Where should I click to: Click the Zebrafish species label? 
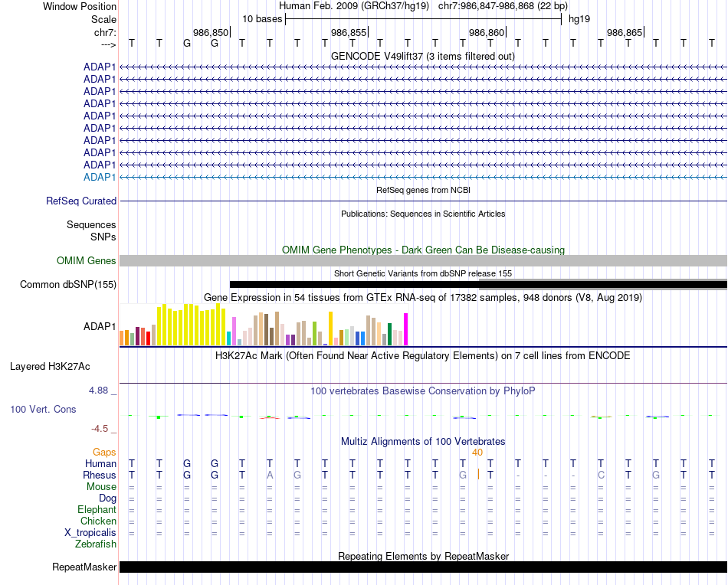click(96, 544)
